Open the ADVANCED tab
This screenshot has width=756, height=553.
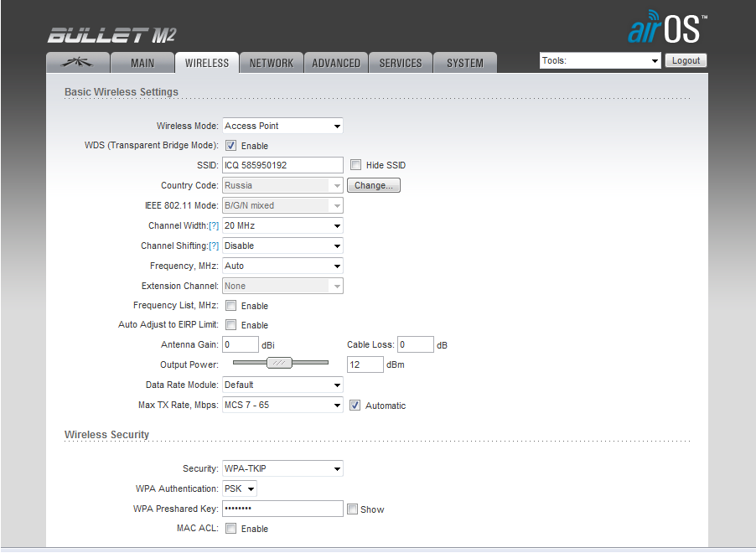pyautogui.click(x=336, y=63)
